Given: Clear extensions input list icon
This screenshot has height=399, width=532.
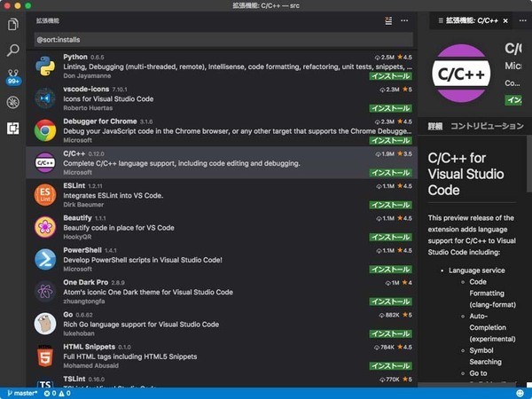Looking at the screenshot, I should coord(388,20).
